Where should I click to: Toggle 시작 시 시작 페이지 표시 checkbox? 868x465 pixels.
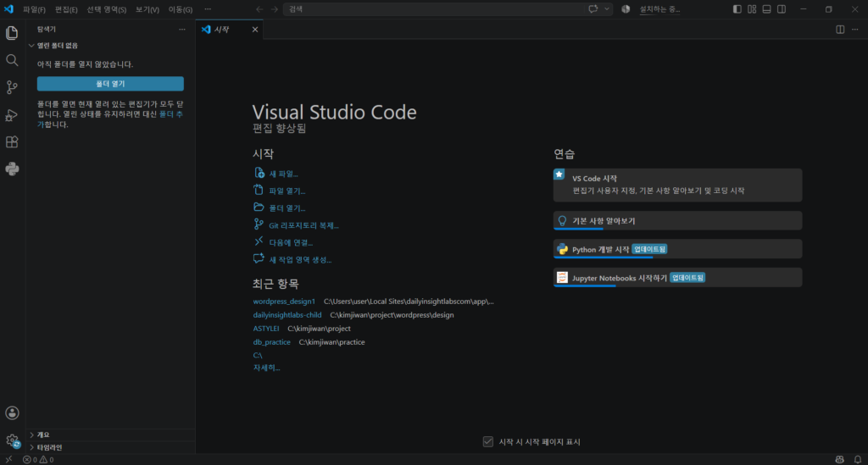(x=487, y=442)
